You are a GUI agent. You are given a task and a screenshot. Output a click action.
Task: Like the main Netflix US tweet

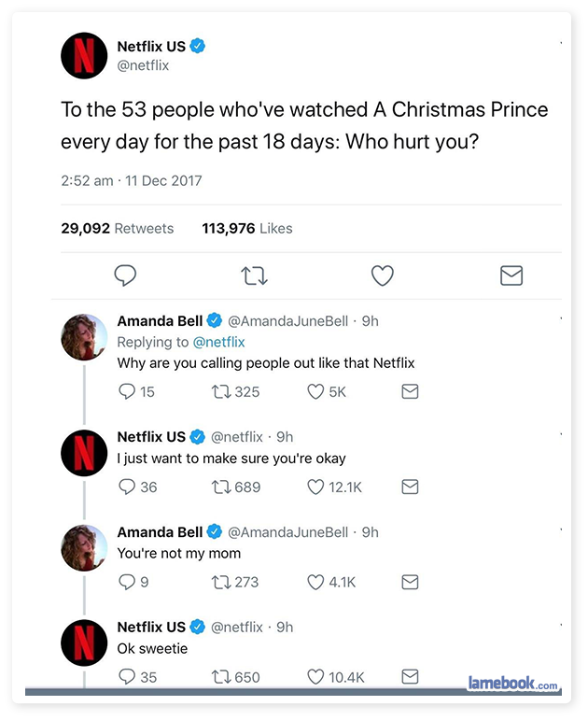383,275
